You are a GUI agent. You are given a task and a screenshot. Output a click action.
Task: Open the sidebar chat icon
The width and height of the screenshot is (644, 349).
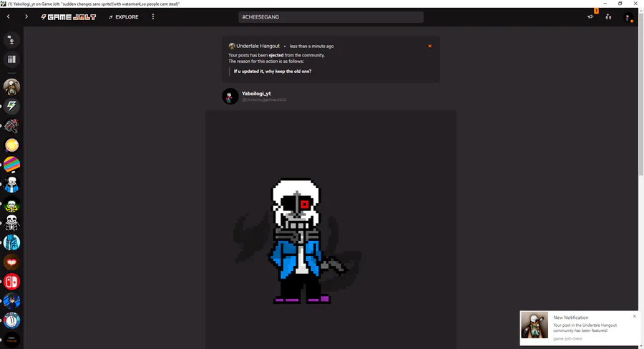click(11, 40)
